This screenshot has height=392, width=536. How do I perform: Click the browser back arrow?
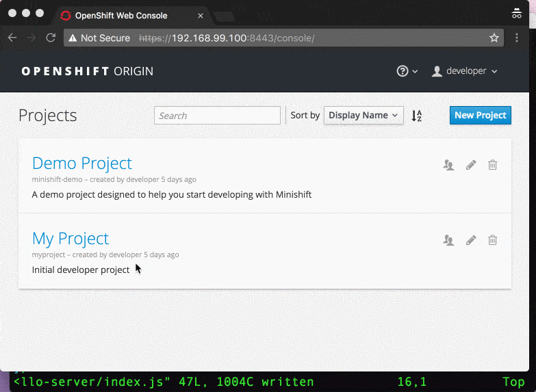[12, 38]
